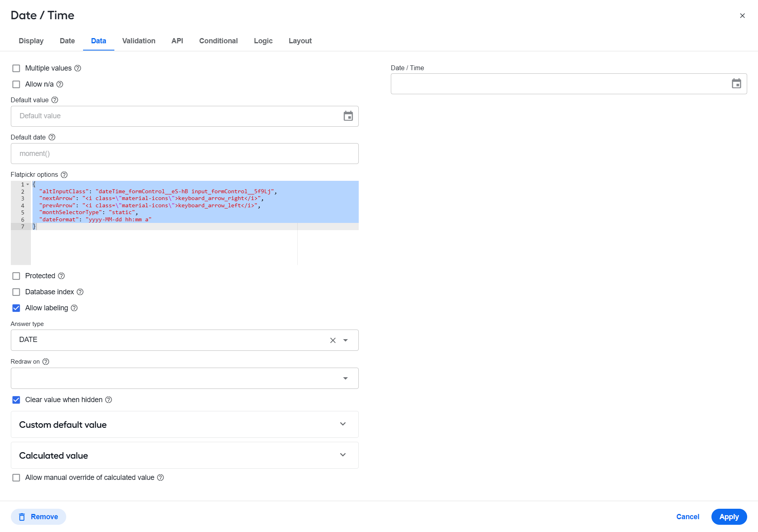Uncheck Allow labeling
Screen dimensions: 758x532
[x=16, y=308]
